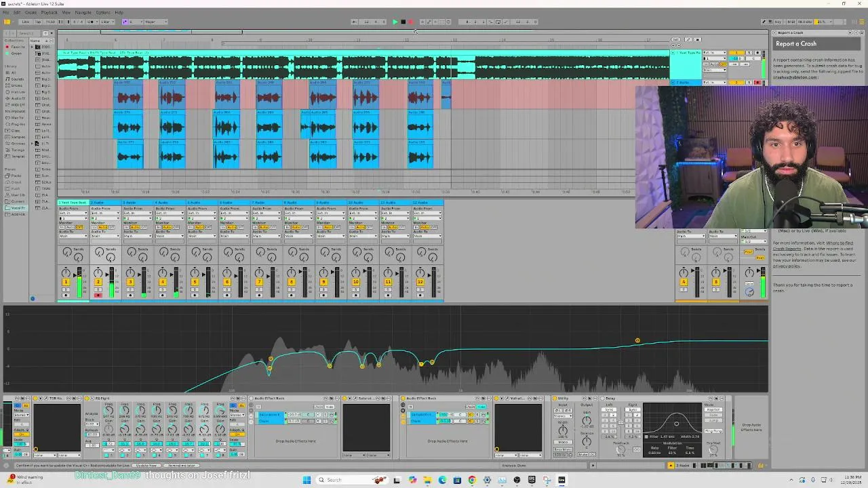
Task: Open the File menu
Action: click(x=5, y=12)
